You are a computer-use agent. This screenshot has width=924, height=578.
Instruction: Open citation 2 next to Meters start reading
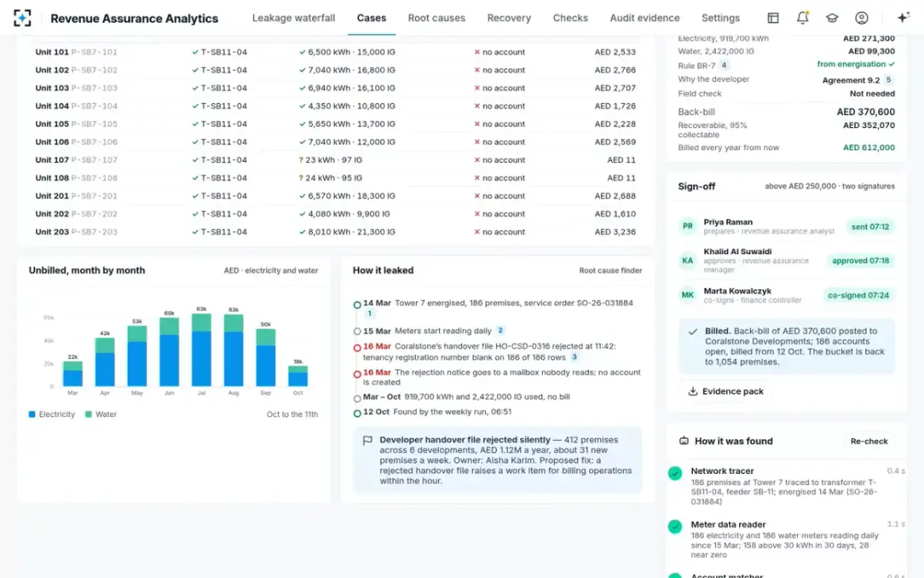[500, 331]
